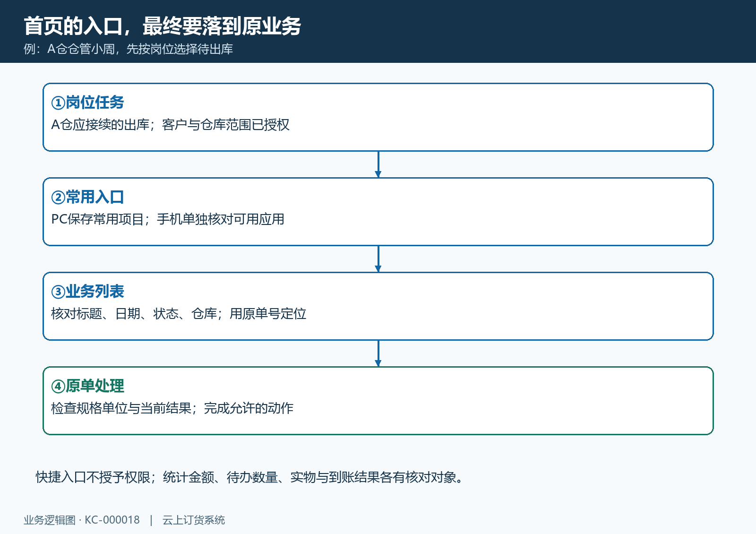Click footer text 业务逻辑图 · KC-000018
Image resolution: width=756 pixels, height=534 pixels.
pos(82,520)
